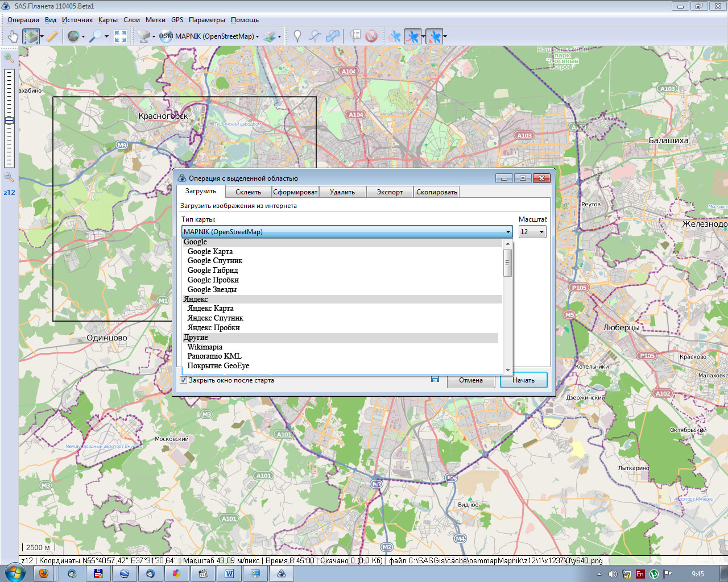The image size is (728, 582).
Task: Open the 'Экспорт' tab
Action: (x=390, y=192)
